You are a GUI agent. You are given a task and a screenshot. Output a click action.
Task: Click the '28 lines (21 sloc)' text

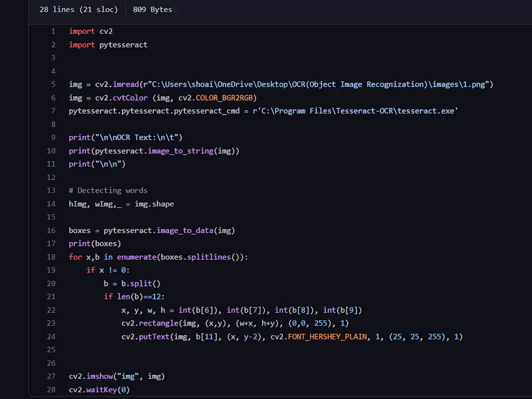tap(79, 10)
